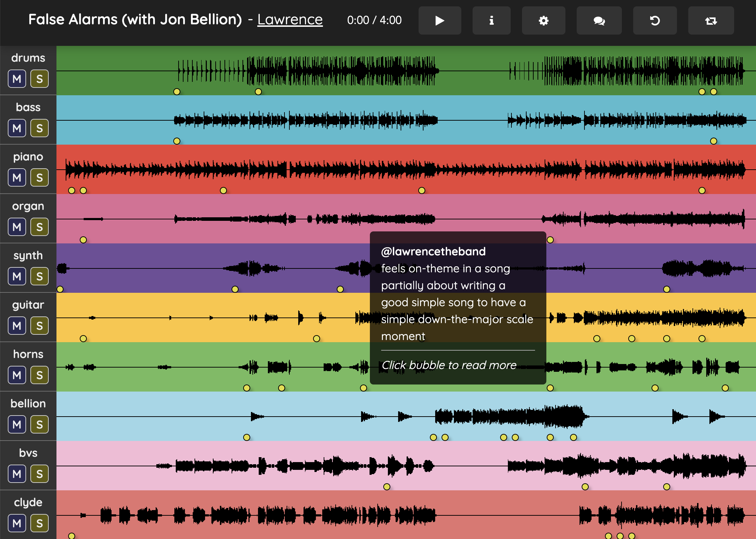
Task: Toggle the loop icon button
Action: pos(711,20)
